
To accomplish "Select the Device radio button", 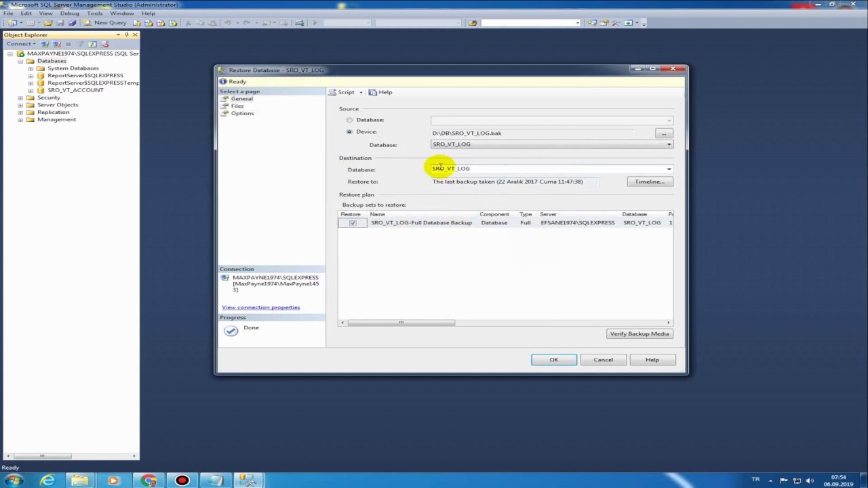I will click(x=350, y=131).
